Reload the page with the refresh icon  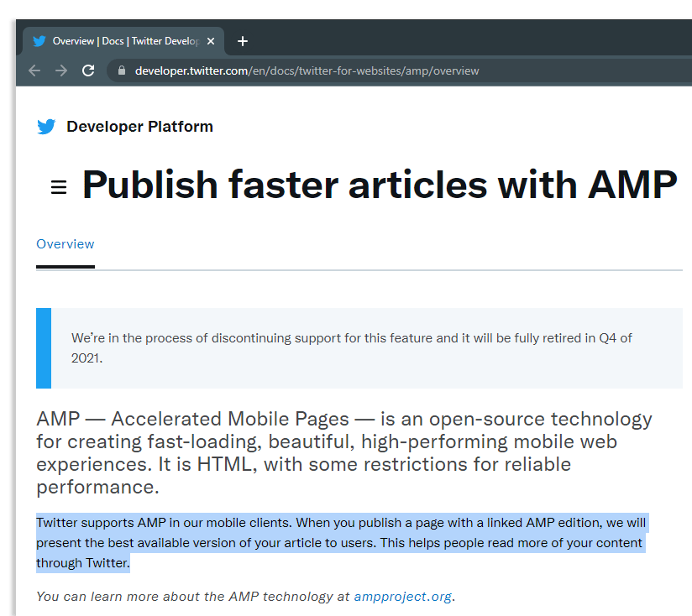(x=88, y=70)
